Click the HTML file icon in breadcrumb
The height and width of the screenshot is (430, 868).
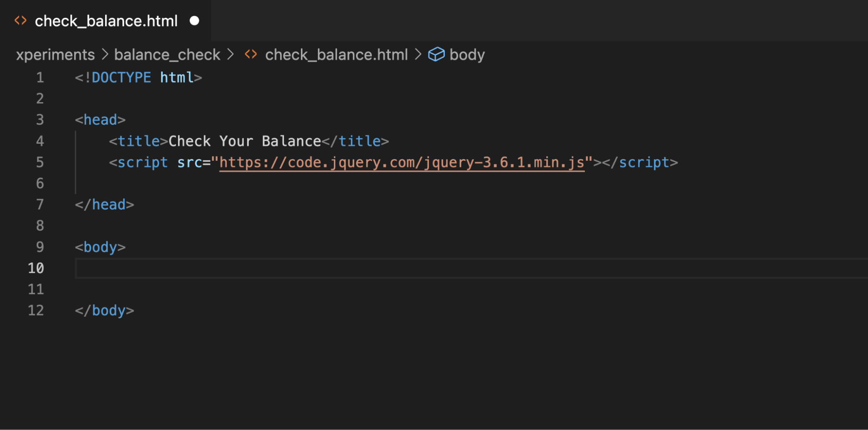(251, 55)
